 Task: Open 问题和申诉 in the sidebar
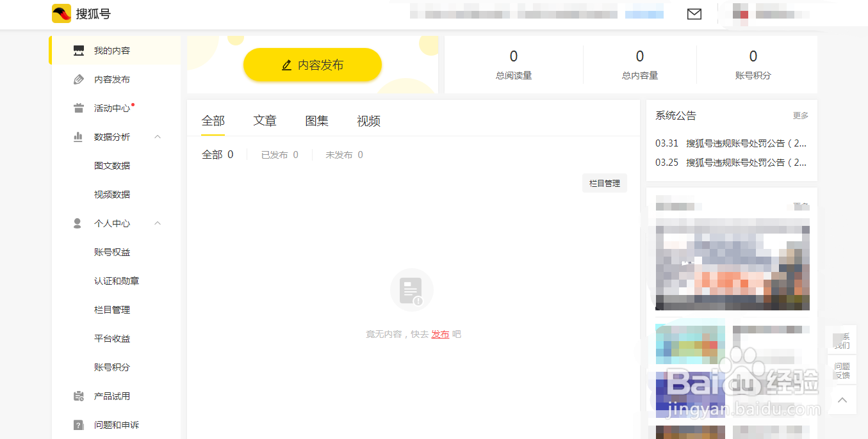[117, 424]
